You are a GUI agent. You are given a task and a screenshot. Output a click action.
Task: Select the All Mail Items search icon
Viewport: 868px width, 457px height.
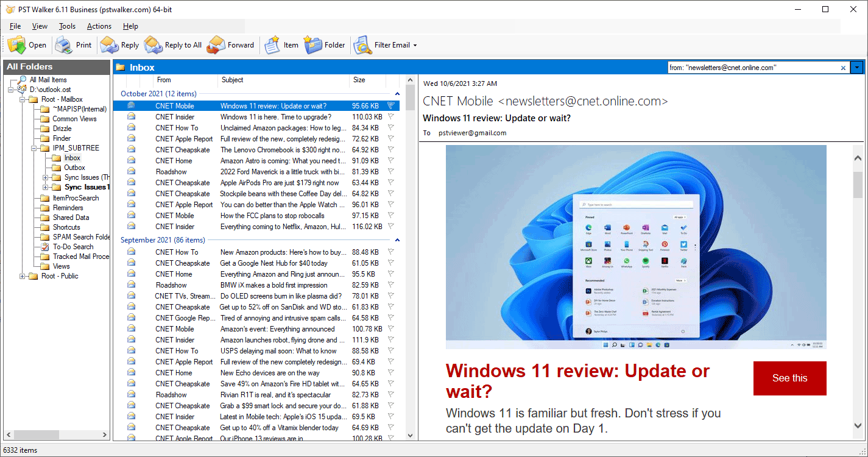point(23,80)
